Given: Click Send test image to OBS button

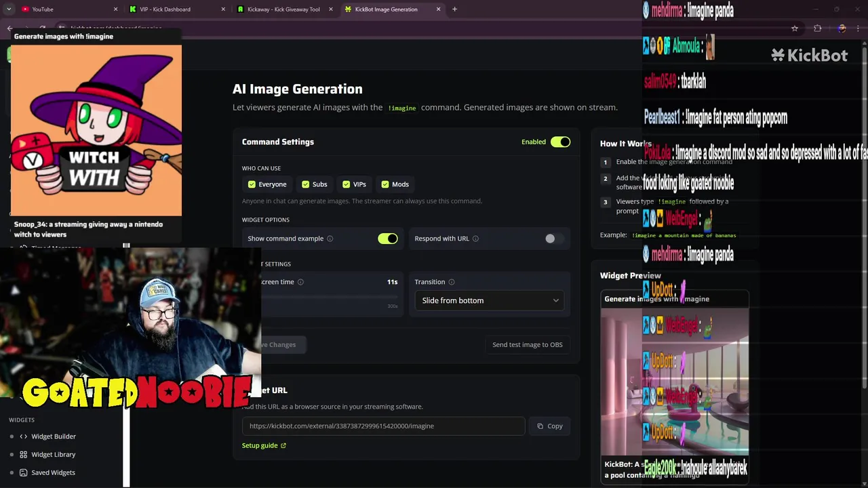Looking at the screenshot, I should tap(528, 344).
